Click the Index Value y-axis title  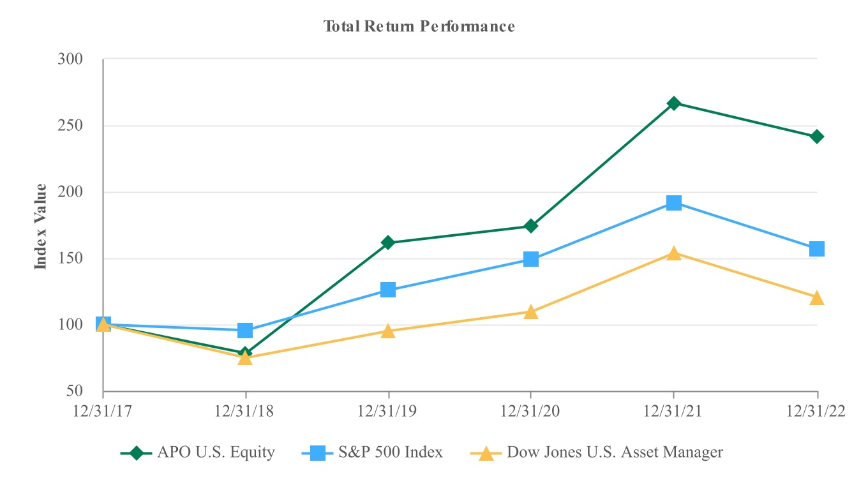click(41, 227)
